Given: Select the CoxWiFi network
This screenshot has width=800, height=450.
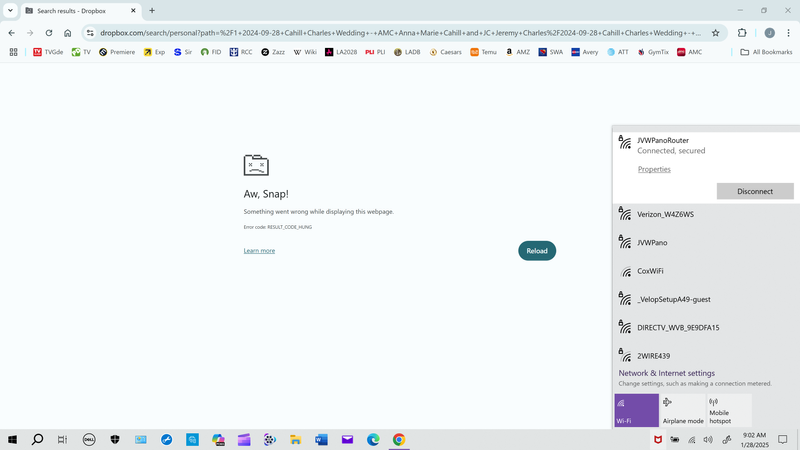Looking at the screenshot, I should [x=706, y=271].
